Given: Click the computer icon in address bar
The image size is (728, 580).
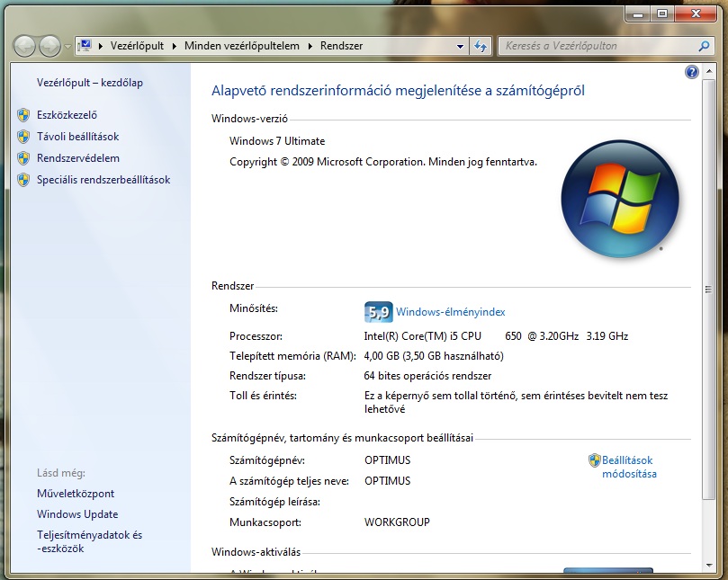Looking at the screenshot, I should click(x=85, y=46).
